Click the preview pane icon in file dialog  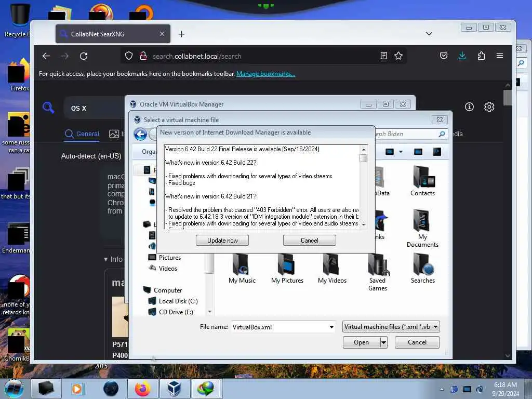point(418,152)
